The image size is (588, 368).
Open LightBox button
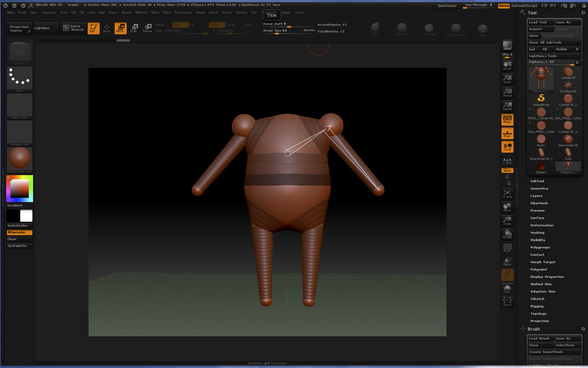coord(46,28)
